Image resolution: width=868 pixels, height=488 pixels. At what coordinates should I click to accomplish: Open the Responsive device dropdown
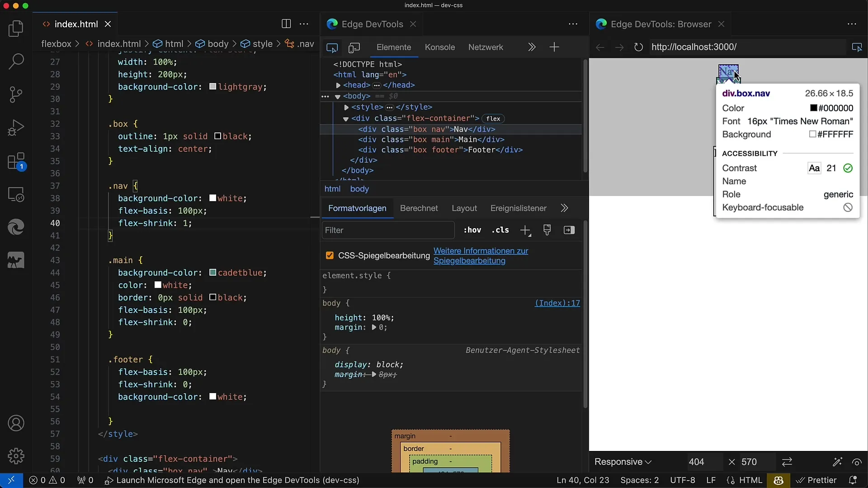[623, 462]
